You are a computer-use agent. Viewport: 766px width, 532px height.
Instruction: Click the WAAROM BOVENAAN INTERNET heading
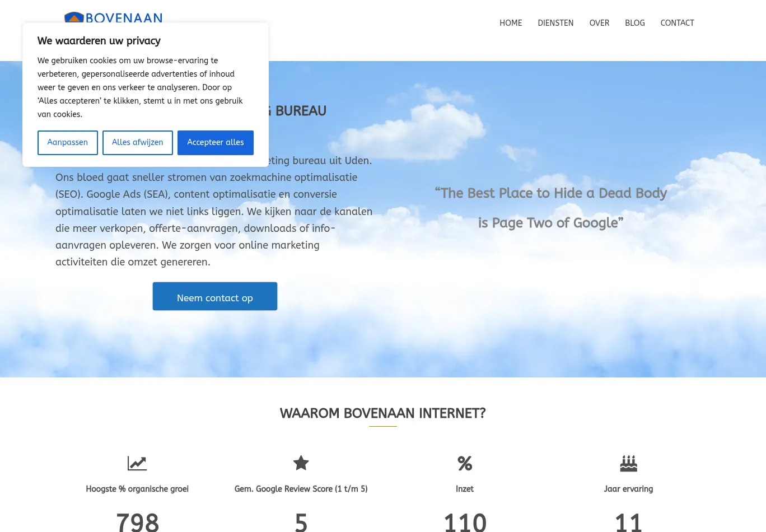[x=382, y=413]
